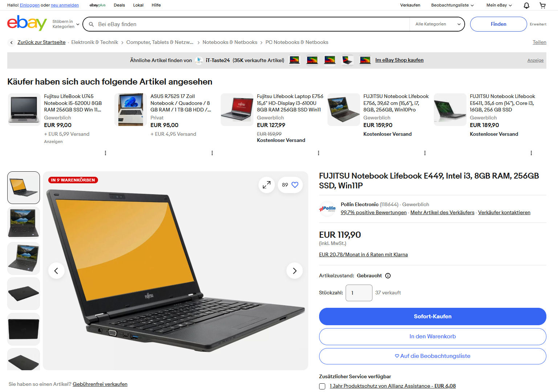Open the Beobachtungsliste dropdown
This screenshot has width=558, height=392.
tap(452, 5)
